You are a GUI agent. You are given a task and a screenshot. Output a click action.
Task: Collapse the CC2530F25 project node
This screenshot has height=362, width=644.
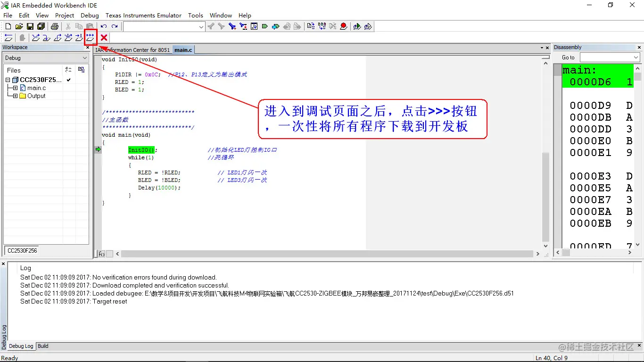[x=8, y=80]
